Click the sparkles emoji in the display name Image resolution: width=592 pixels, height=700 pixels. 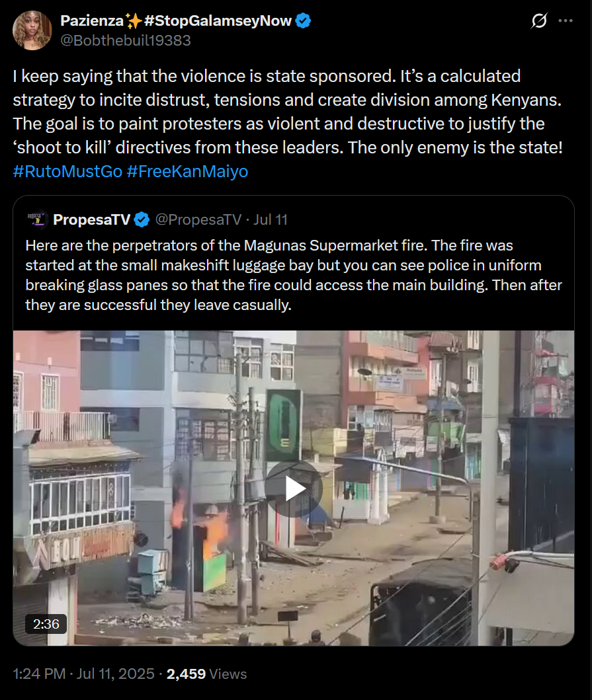click(133, 20)
